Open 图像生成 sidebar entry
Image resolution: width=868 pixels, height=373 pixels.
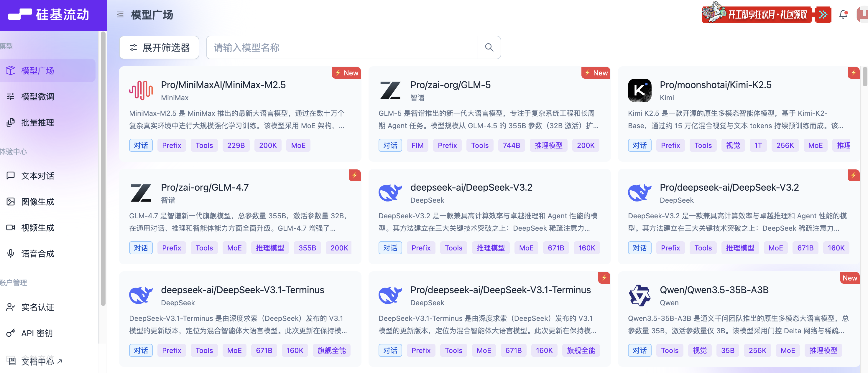(37, 202)
